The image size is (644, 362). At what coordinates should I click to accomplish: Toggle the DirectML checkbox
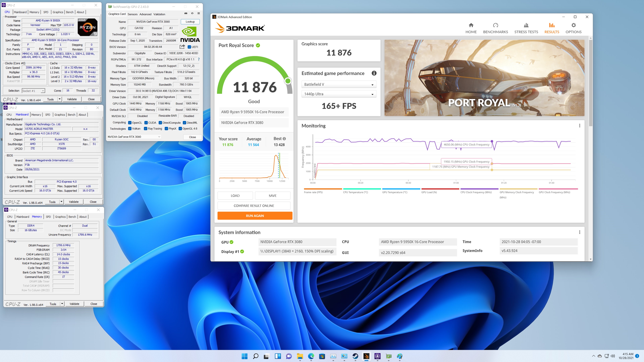184,123
